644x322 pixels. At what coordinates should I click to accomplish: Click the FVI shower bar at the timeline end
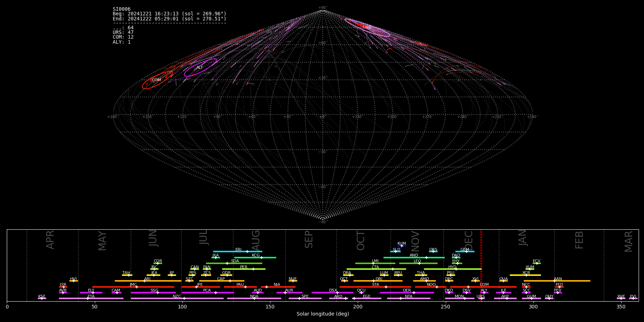coord(633,298)
